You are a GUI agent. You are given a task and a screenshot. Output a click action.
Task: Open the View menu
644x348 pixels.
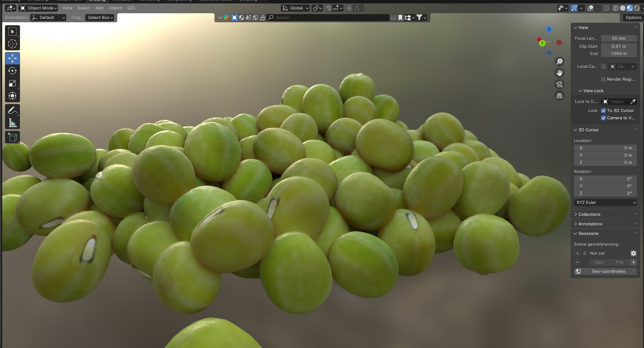(x=67, y=8)
